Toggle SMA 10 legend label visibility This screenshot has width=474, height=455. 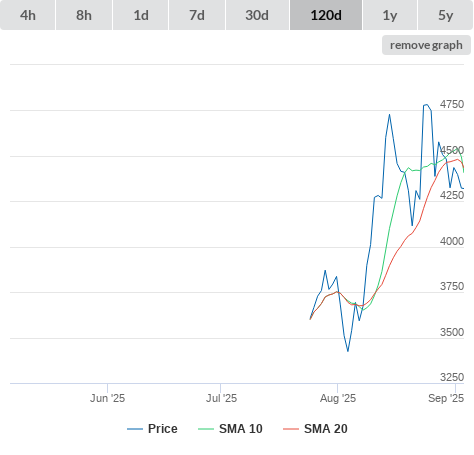241,429
